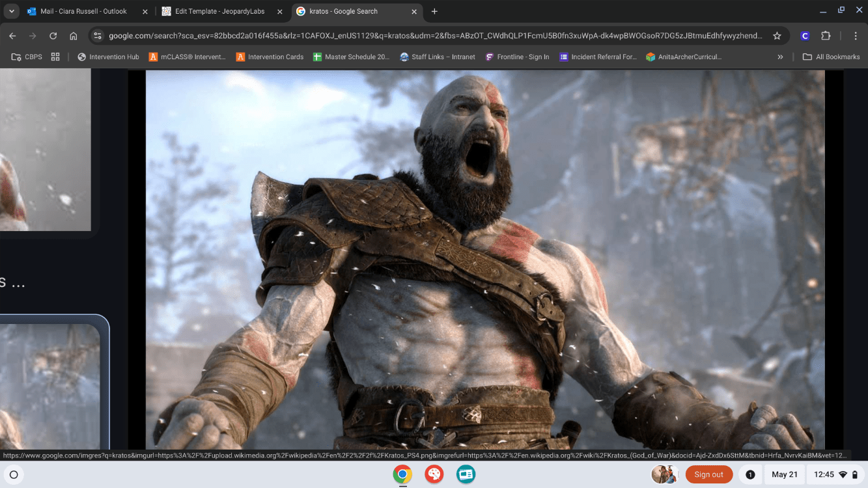
Task: Open the red chat app on the shelf
Action: 434,474
